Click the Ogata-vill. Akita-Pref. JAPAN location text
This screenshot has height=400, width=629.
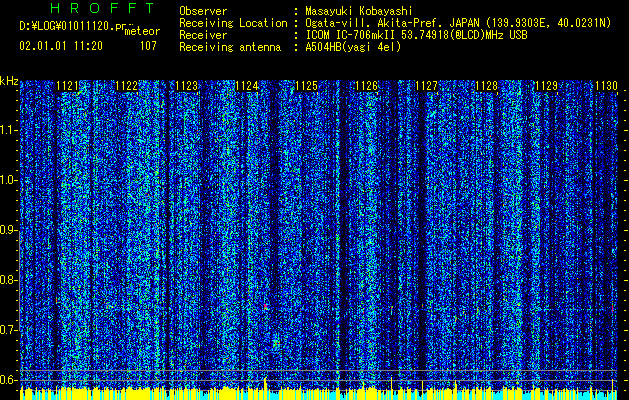[x=458, y=23]
